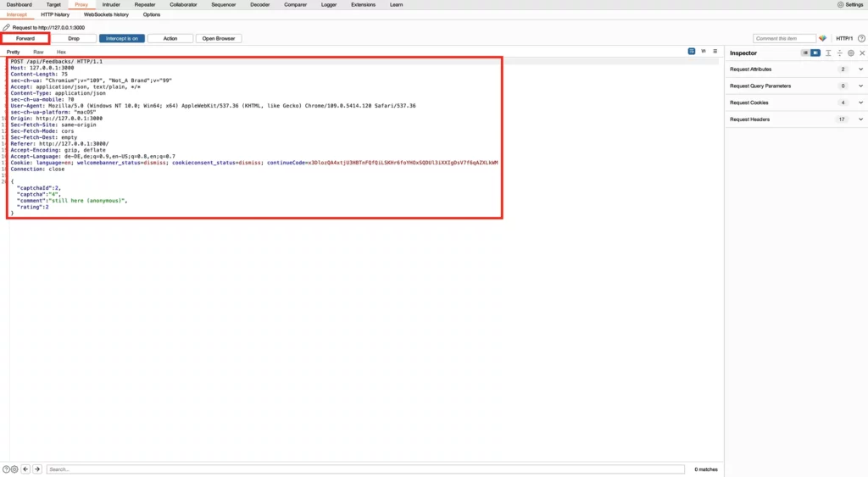Click the search settings gear at bottom

click(x=14, y=469)
